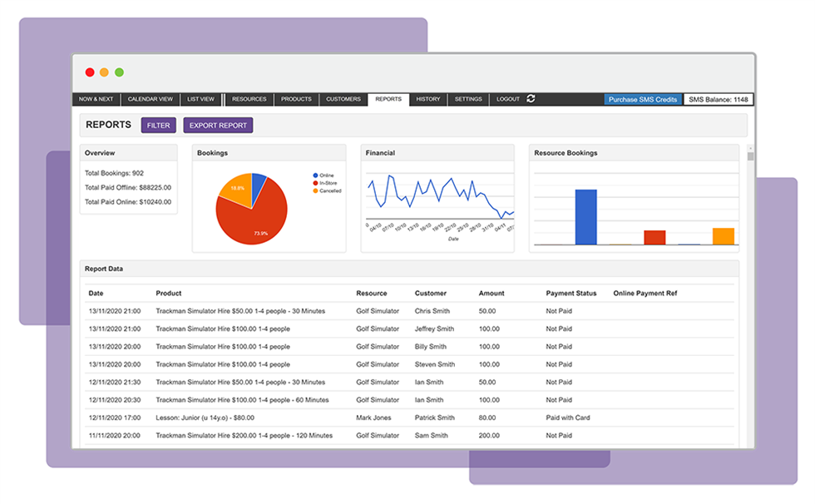The image size is (815, 504).
Task: Go to the Resources tab
Action: click(x=249, y=99)
